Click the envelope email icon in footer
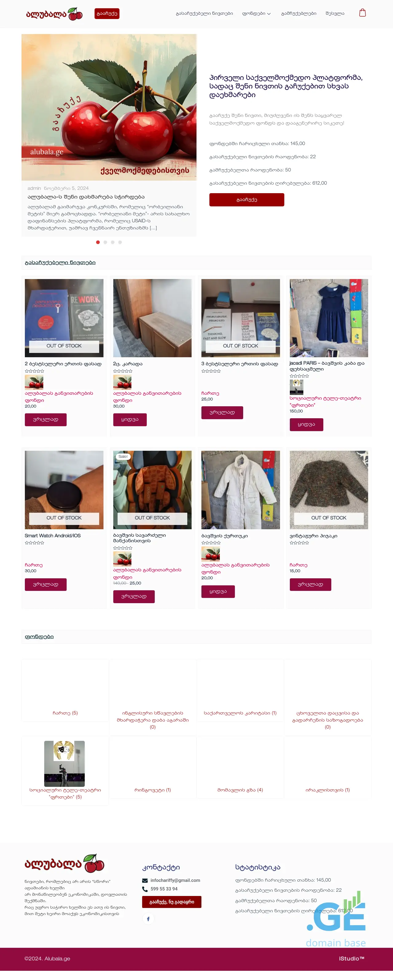393x980 pixels. pos(145,880)
